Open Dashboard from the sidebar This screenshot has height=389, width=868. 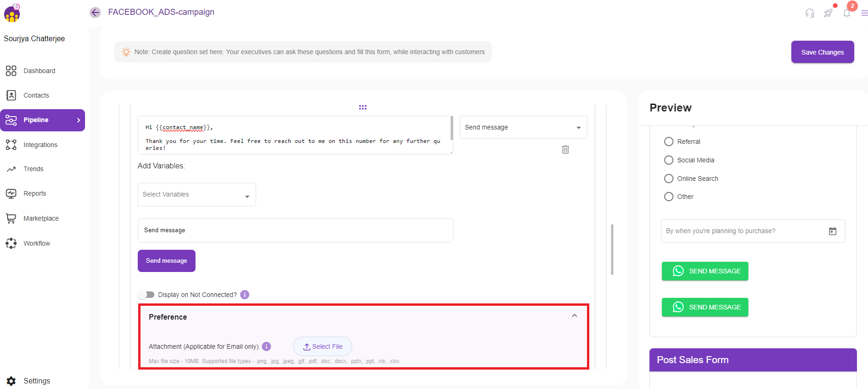click(39, 71)
